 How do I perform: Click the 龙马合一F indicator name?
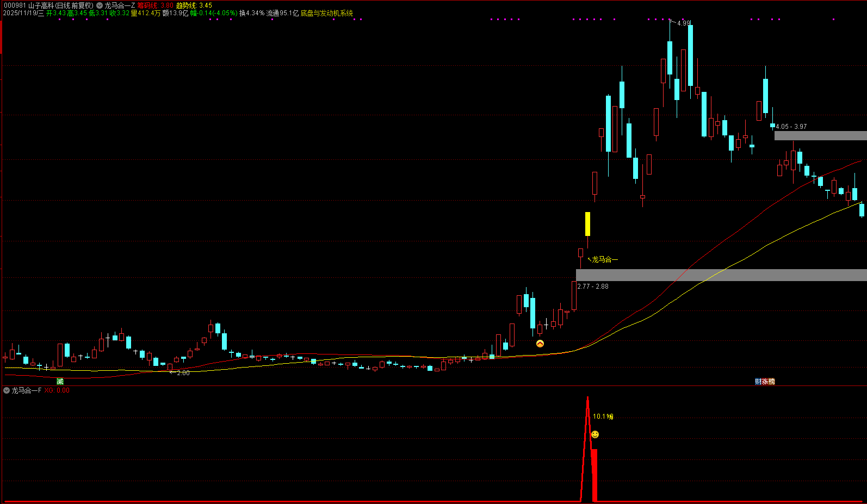click(x=27, y=390)
